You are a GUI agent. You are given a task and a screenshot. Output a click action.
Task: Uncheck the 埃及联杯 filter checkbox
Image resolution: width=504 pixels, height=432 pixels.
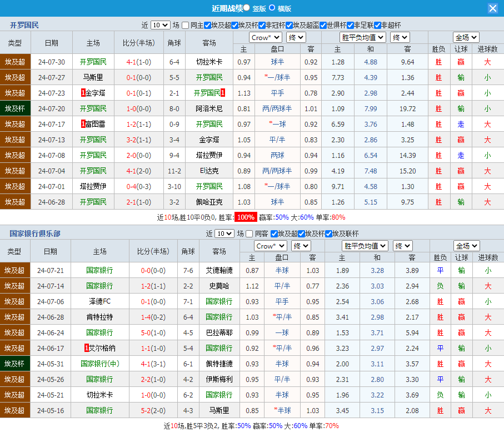click(329, 234)
